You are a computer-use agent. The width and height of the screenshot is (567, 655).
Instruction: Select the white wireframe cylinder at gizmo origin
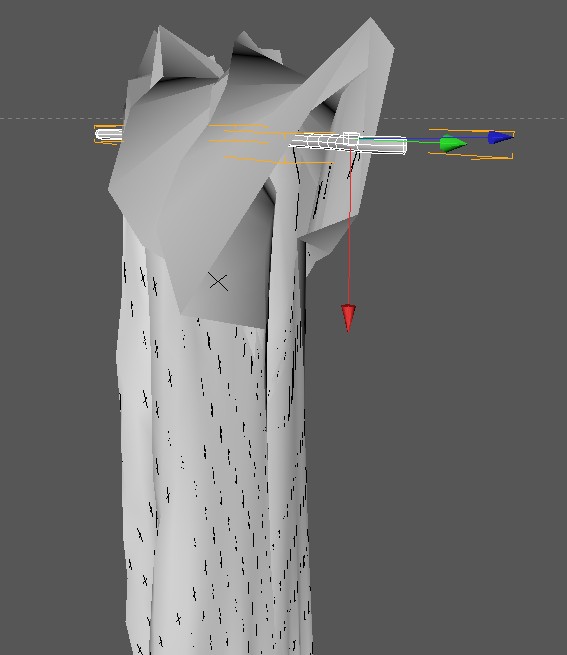(348, 143)
